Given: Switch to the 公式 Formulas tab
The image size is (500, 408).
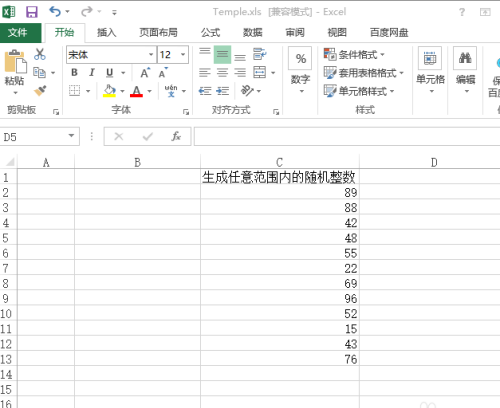Looking at the screenshot, I should coord(210,32).
